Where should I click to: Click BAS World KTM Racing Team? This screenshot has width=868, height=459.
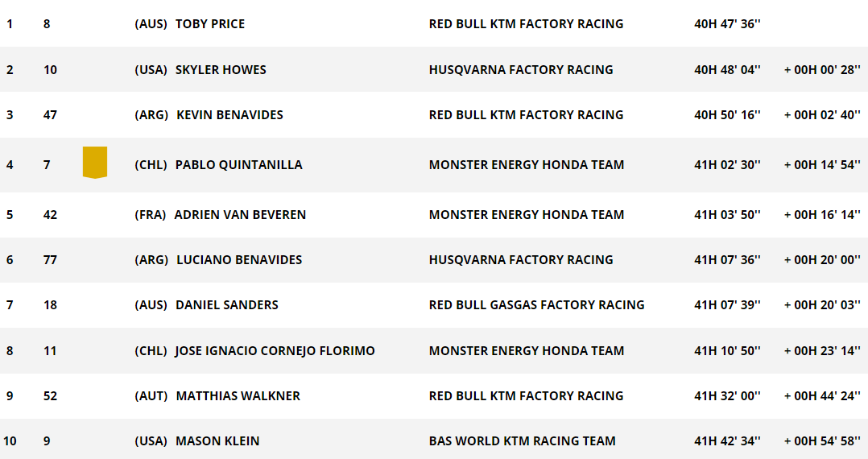point(522,441)
